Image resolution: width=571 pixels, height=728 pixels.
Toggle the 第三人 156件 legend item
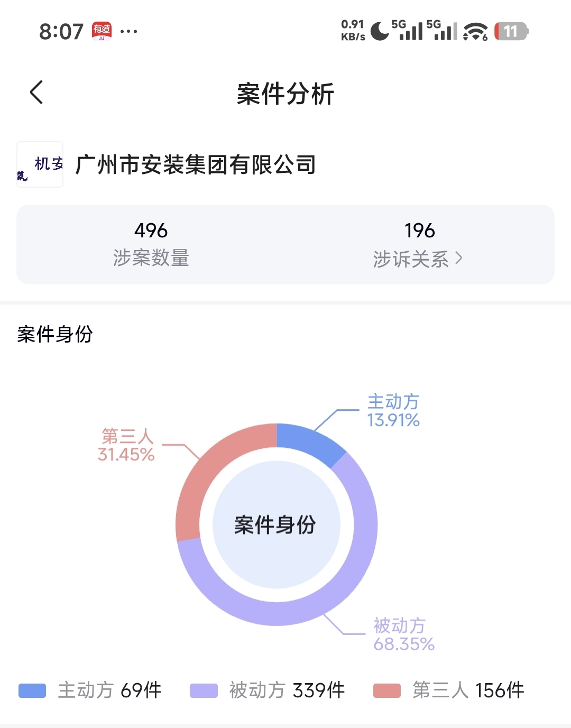[x=449, y=690]
